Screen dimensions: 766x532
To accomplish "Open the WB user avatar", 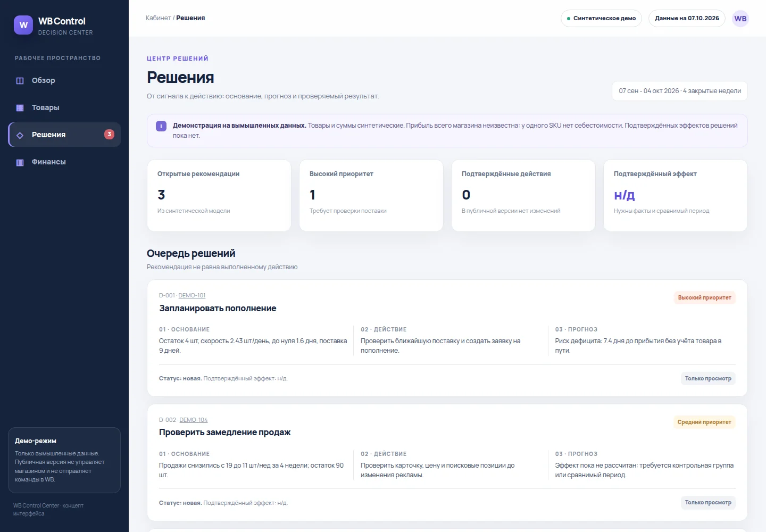I will point(740,19).
